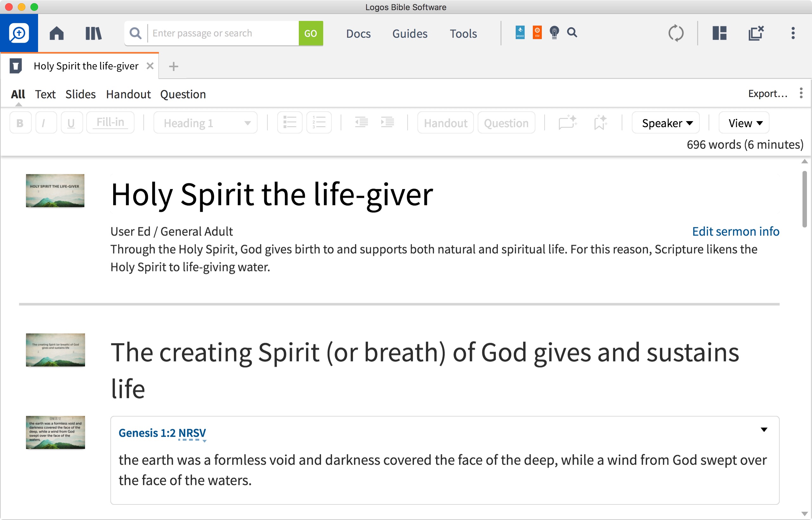812x520 pixels.
Task: Open the Library books icon
Action: pos(94,33)
